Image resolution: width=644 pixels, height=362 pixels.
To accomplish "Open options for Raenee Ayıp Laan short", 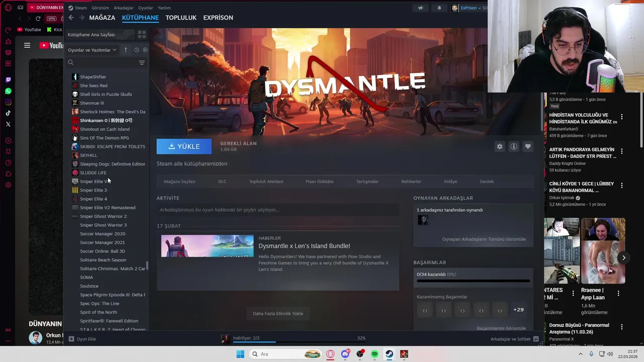I will (x=618, y=294).
